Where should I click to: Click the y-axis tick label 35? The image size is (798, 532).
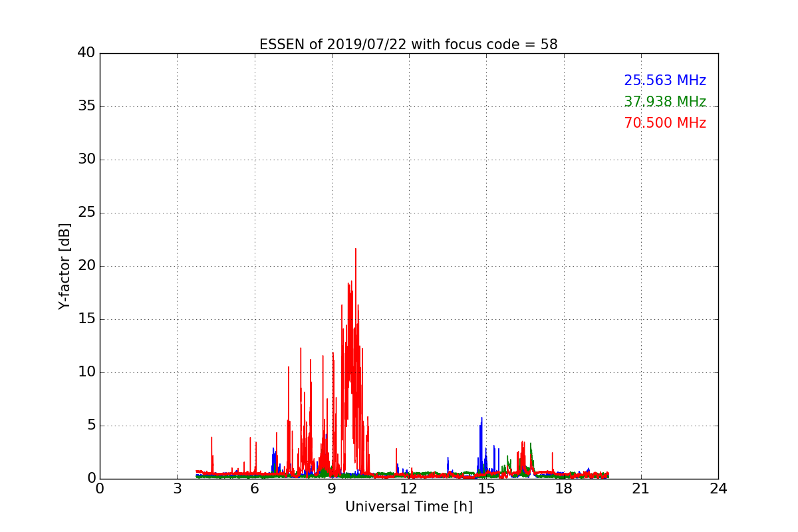coord(86,106)
